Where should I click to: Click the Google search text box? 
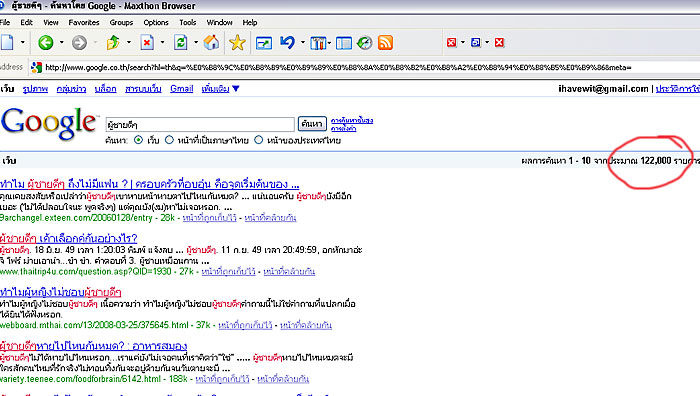tap(200, 124)
